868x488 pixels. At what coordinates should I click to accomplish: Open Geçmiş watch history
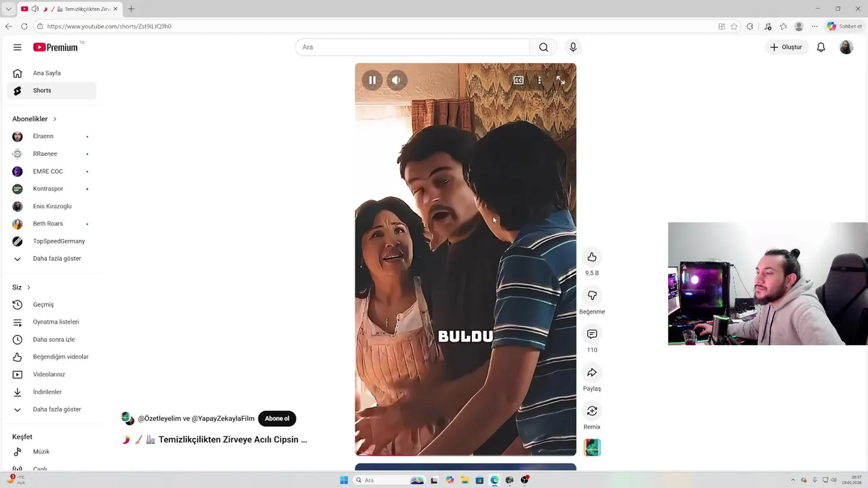[52, 305]
